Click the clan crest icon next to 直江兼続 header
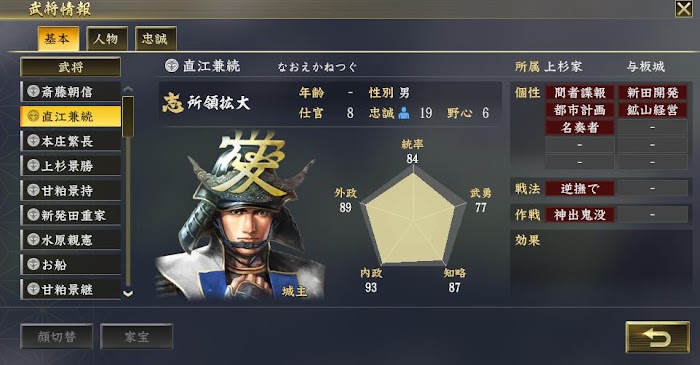Image resolution: width=700 pixels, height=365 pixels. 171,66
